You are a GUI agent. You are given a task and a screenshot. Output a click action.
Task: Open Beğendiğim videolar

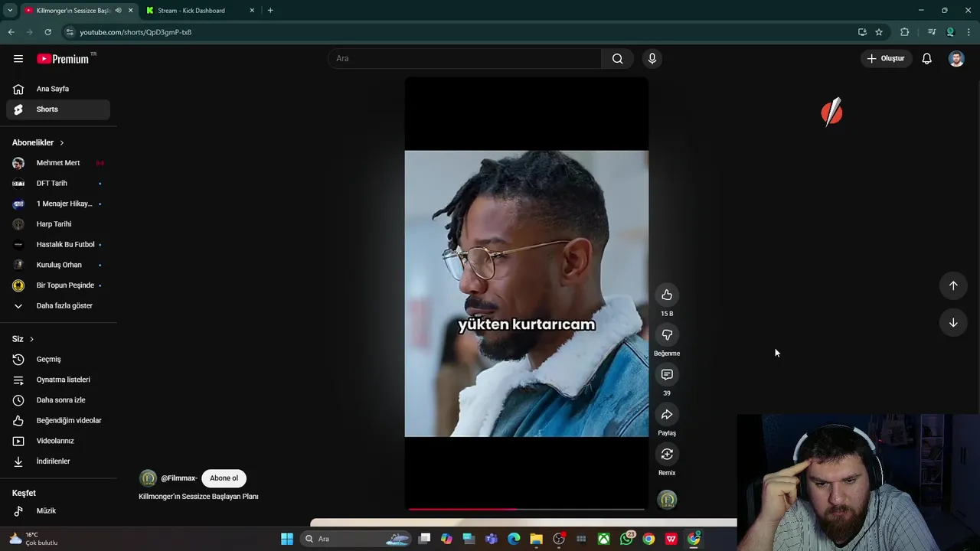[58, 421]
